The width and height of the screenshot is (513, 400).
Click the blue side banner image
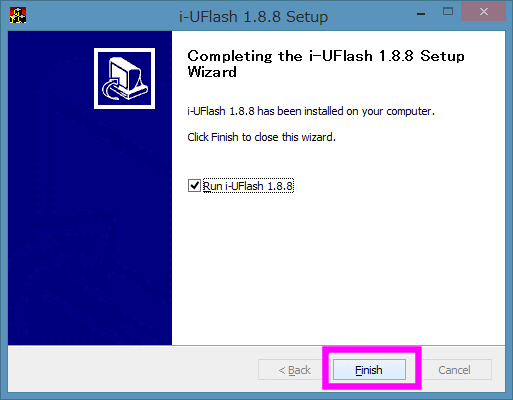(90, 188)
